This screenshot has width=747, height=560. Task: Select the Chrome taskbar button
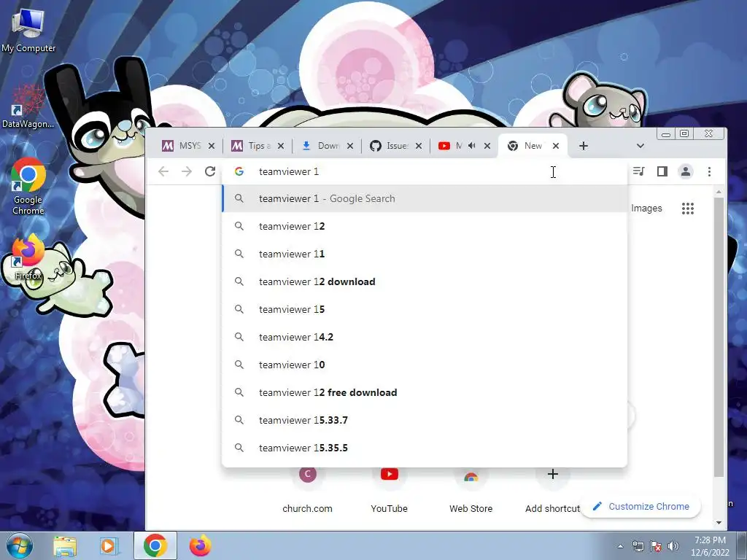155,545
